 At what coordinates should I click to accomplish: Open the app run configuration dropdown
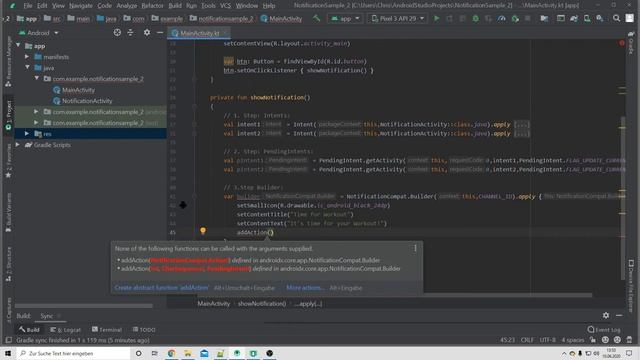(x=345, y=18)
